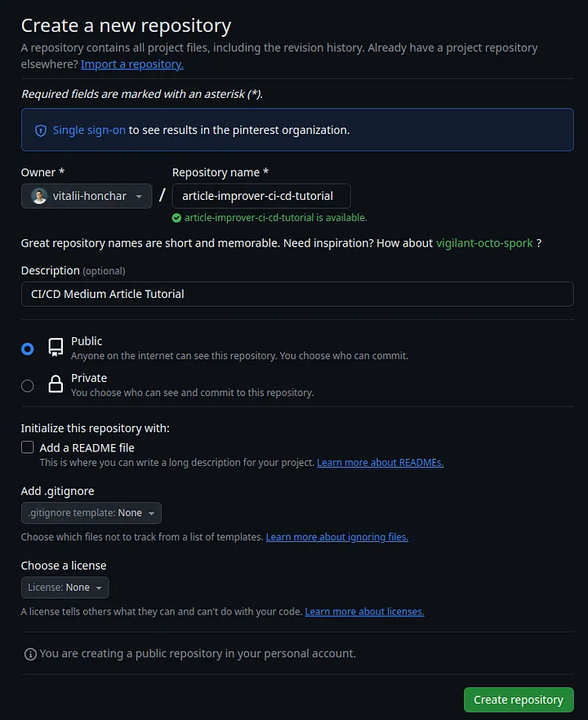
Task: Click the book icon for Public visibility
Action: tap(54, 347)
